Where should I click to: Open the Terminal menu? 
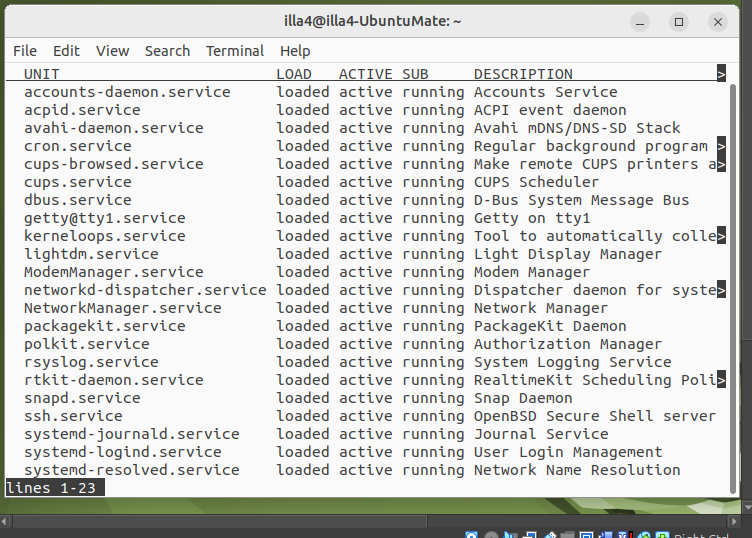click(x=235, y=51)
